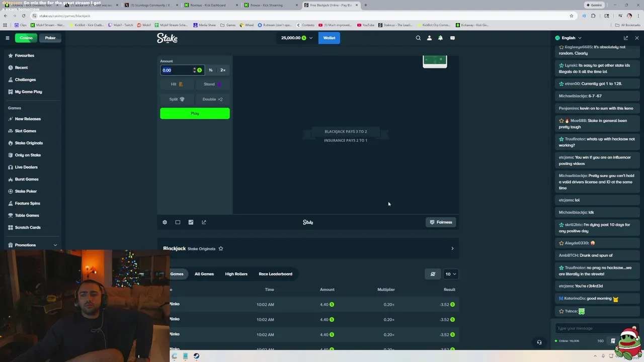This screenshot has width=644, height=362.
Task: Open the English language dropdown
Action: (x=569, y=38)
